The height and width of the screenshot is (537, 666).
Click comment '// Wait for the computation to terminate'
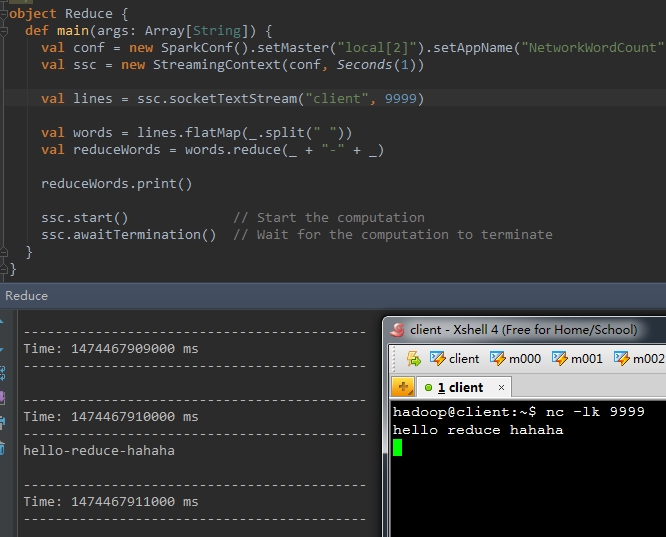click(393, 235)
